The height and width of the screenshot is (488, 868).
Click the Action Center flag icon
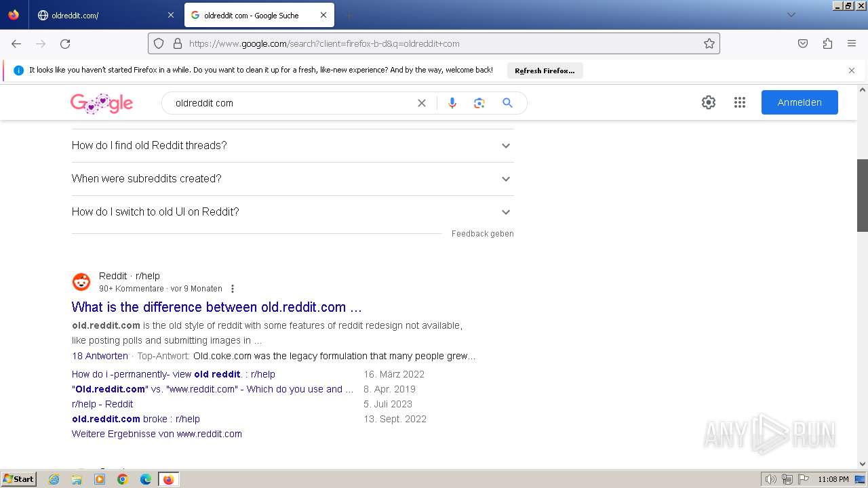(x=804, y=479)
